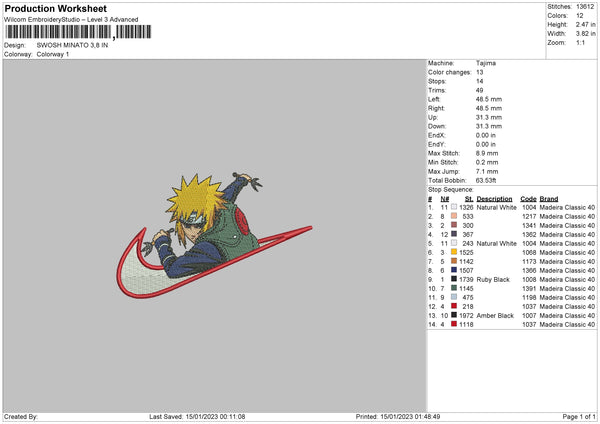
Task: Click the 'N#' column header
Action: tap(444, 199)
